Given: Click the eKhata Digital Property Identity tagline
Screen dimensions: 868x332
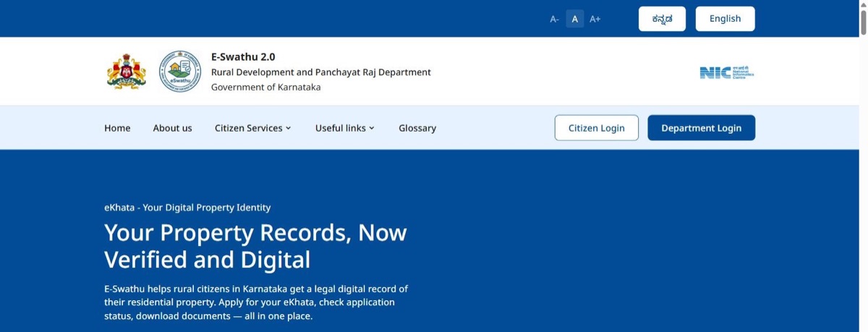Looking at the screenshot, I should pos(187,208).
